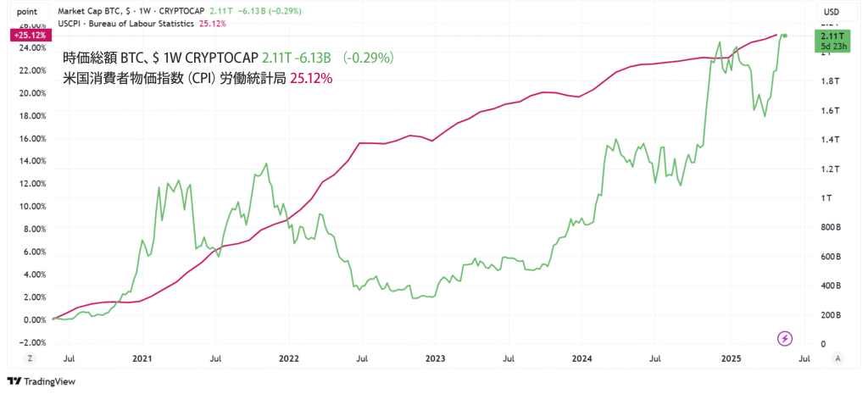
Task: Click the pink +25.12% axis label
Action: (29, 36)
